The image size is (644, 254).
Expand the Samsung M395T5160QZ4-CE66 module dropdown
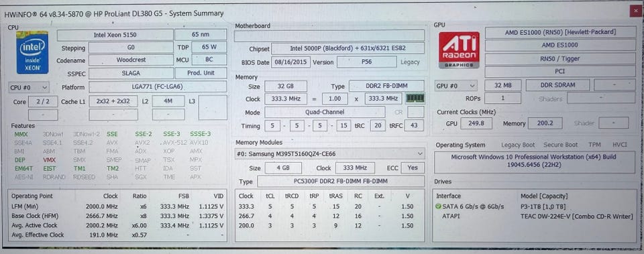click(x=330, y=154)
